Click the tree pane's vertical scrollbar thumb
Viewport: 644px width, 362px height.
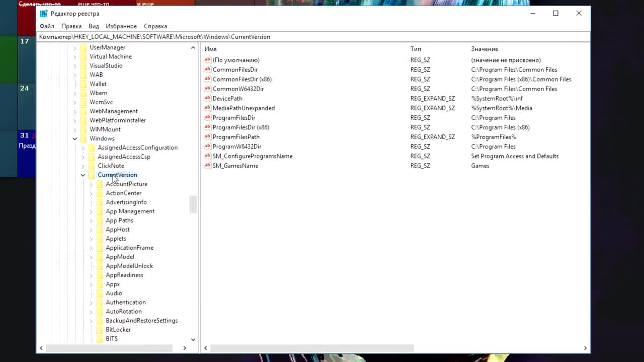click(193, 205)
